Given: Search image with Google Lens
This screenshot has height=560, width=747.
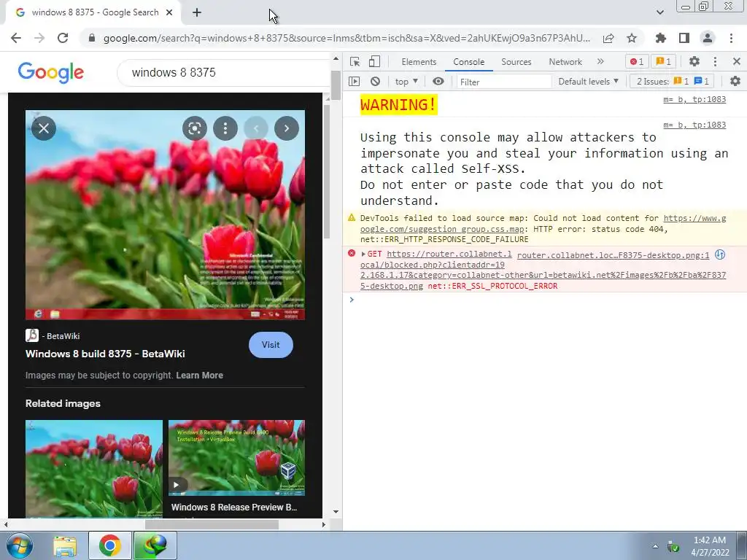Looking at the screenshot, I should pos(194,128).
